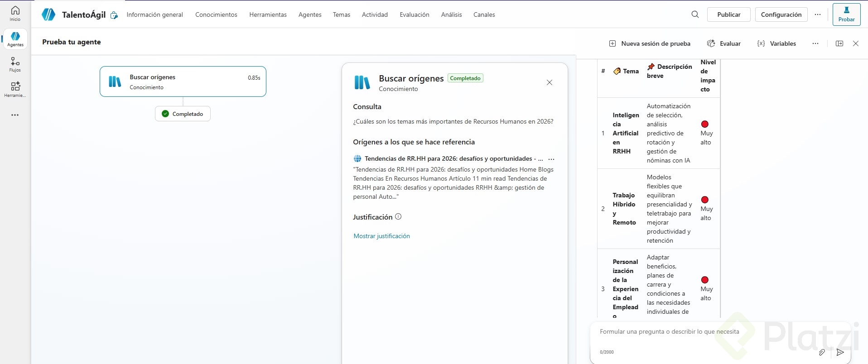Image resolution: width=868 pixels, height=364 pixels.
Task: Click the green check icon on Completado
Action: 165,114
